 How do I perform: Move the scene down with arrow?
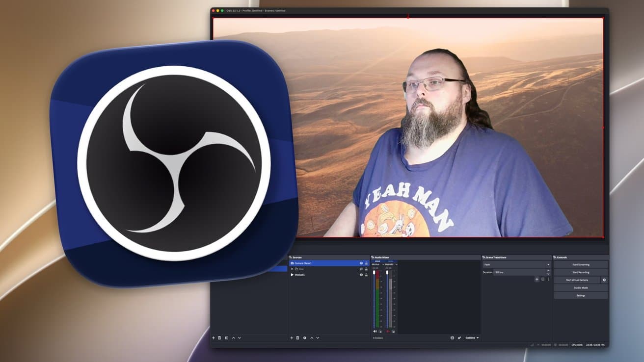239,338
